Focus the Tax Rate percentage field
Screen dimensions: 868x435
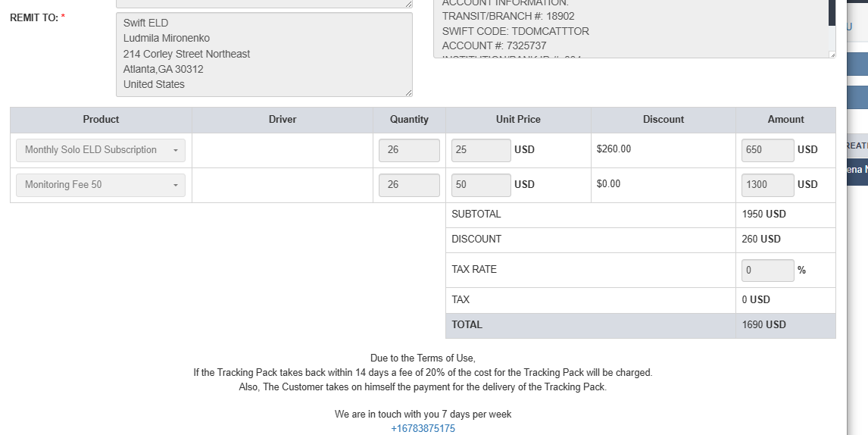coord(767,271)
